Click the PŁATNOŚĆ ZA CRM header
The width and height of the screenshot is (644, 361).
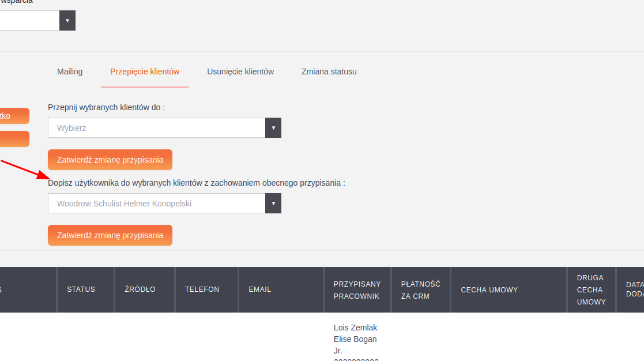(x=420, y=289)
